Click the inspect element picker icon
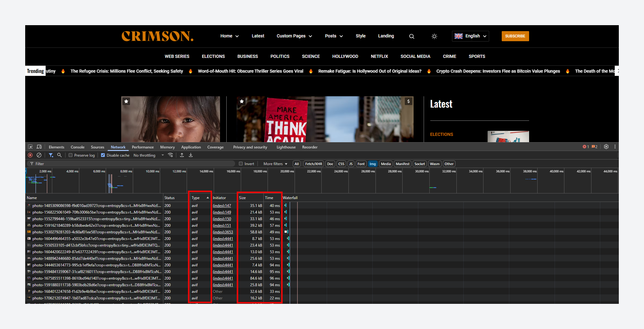The width and height of the screenshot is (644, 329). 30,147
